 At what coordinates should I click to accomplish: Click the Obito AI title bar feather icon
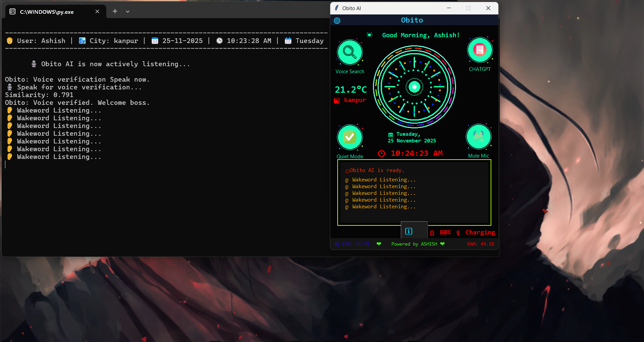[x=337, y=8]
